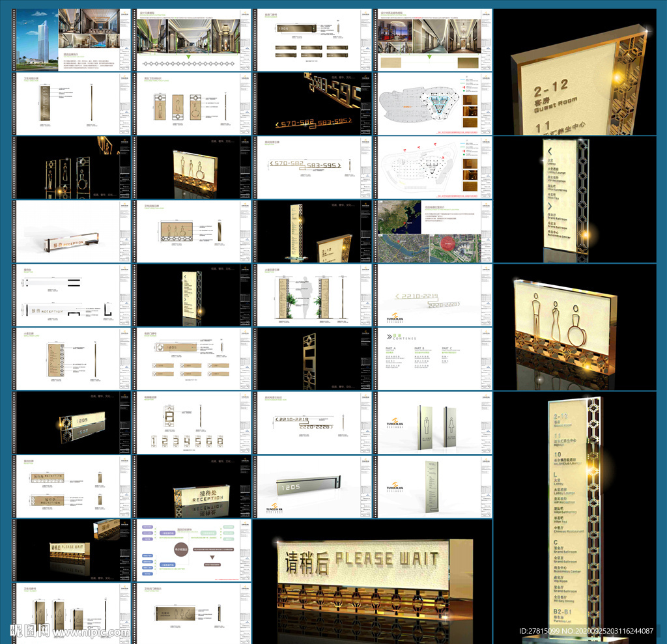Screen dimensions: 667x644
Task: Open the white render of 2210-2219 2220-2228 sign
Action: click(x=434, y=295)
